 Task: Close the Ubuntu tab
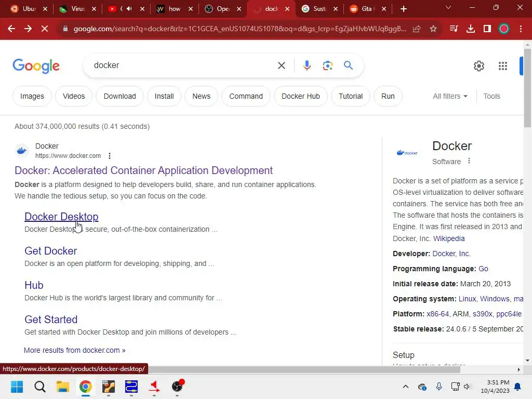tap(45, 9)
